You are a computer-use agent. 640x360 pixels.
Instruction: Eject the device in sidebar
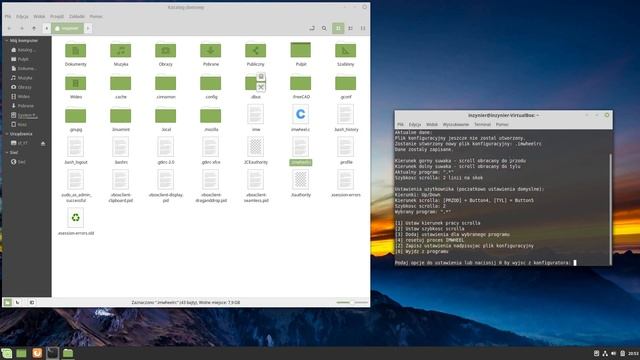click(x=43, y=143)
